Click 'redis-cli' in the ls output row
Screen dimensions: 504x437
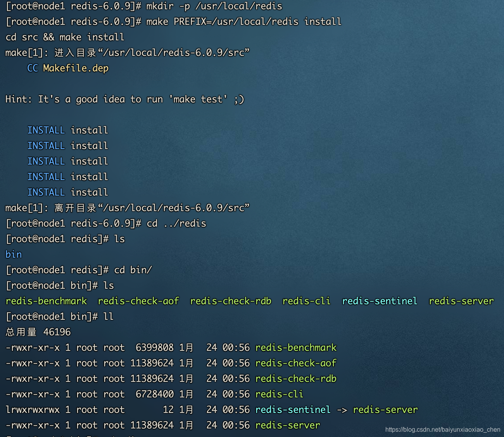[x=306, y=301]
